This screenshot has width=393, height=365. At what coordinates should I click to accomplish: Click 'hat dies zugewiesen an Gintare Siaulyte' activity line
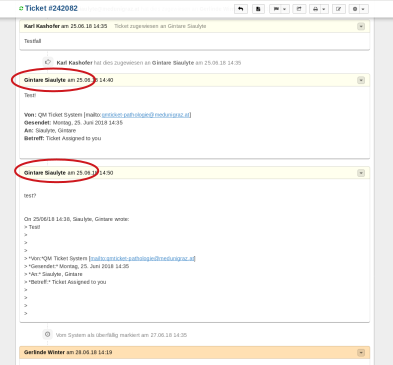coord(144,63)
